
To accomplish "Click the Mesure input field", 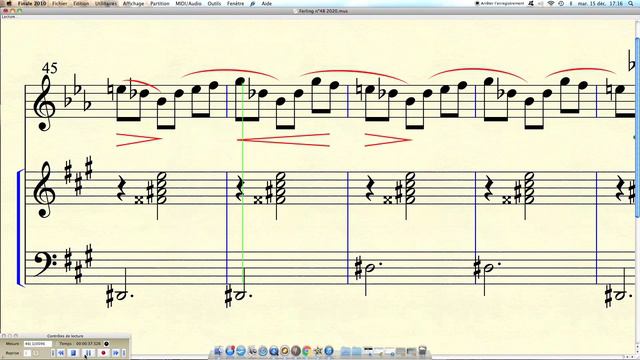I will [38, 344].
